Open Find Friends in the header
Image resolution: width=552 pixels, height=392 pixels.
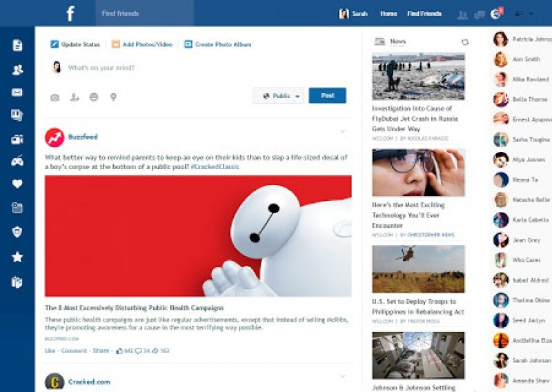(424, 14)
